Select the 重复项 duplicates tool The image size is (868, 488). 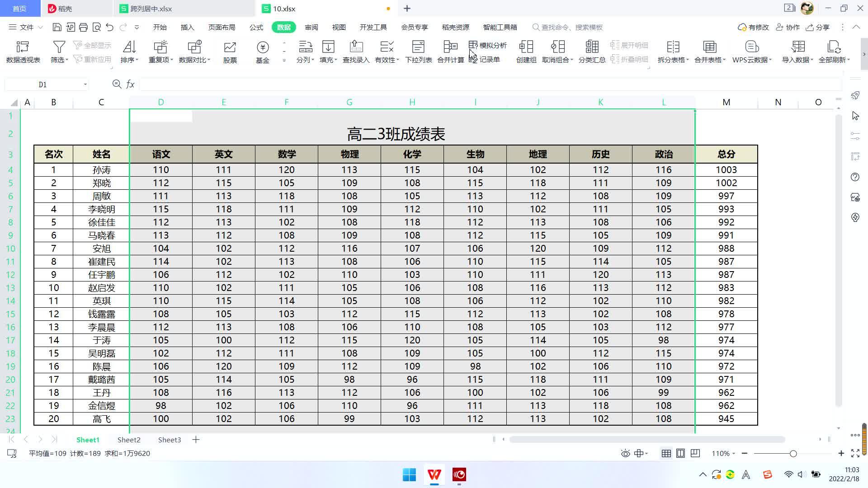coord(160,51)
